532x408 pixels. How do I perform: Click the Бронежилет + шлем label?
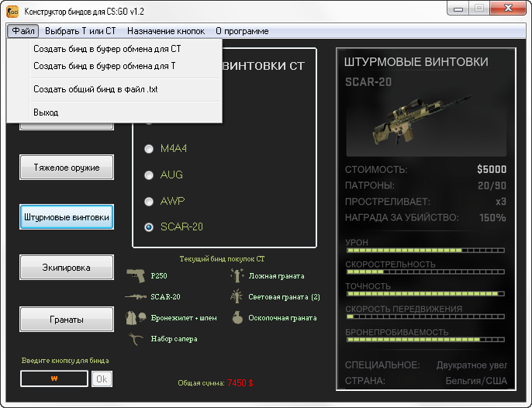[184, 318]
